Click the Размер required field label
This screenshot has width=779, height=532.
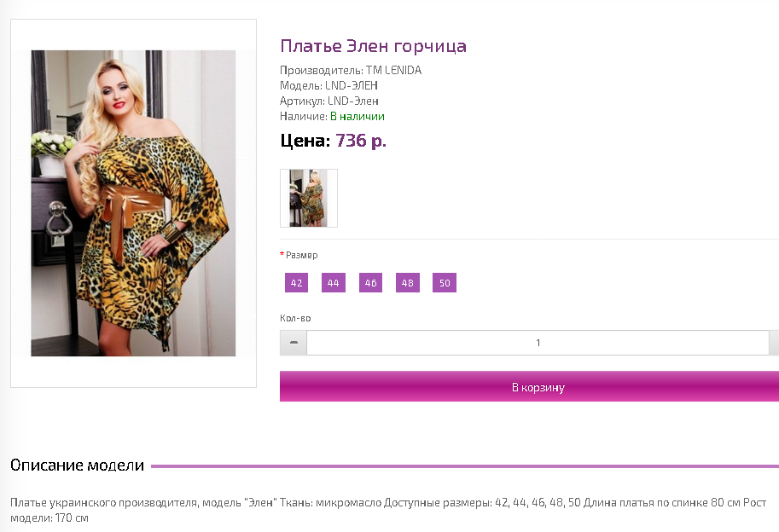coord(301,255)
